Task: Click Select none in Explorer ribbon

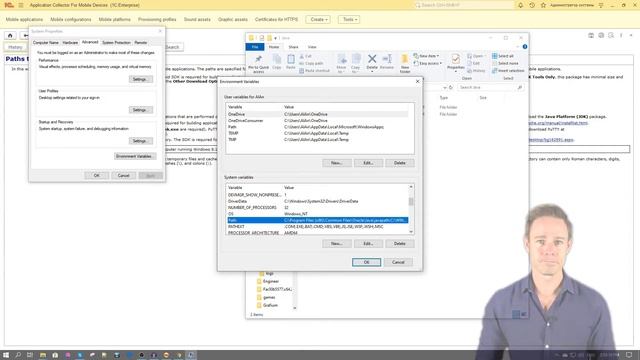Action: coord(505,63)
